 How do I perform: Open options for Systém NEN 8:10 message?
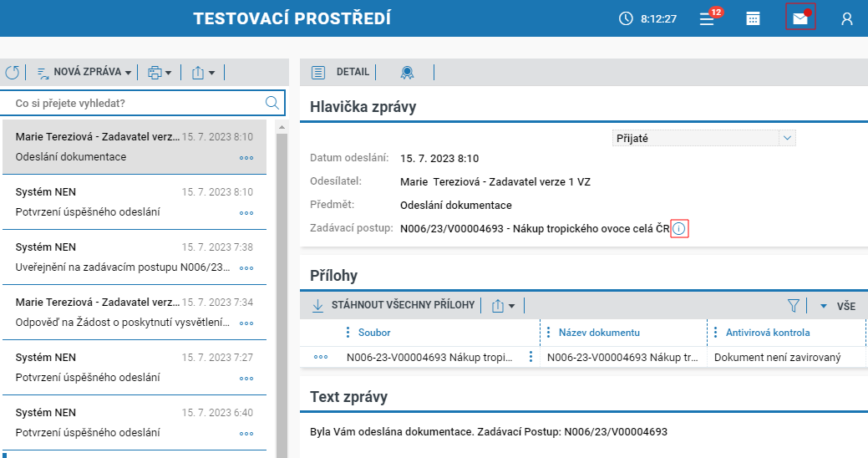click(246, 213)
